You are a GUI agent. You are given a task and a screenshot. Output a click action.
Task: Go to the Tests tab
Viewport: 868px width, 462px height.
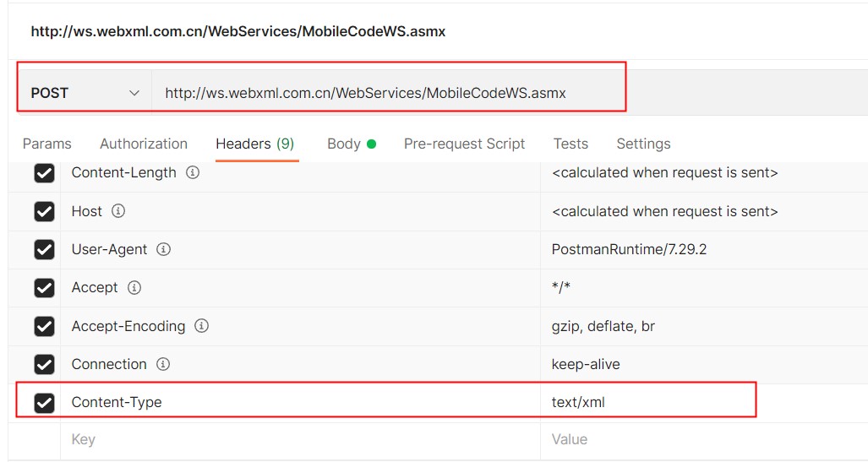(x=570, y=144)
